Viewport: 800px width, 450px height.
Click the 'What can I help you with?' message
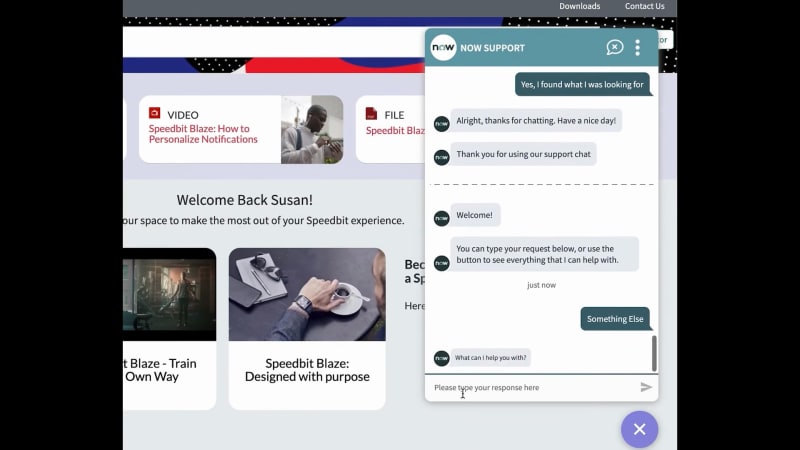[x=490, y=358]
